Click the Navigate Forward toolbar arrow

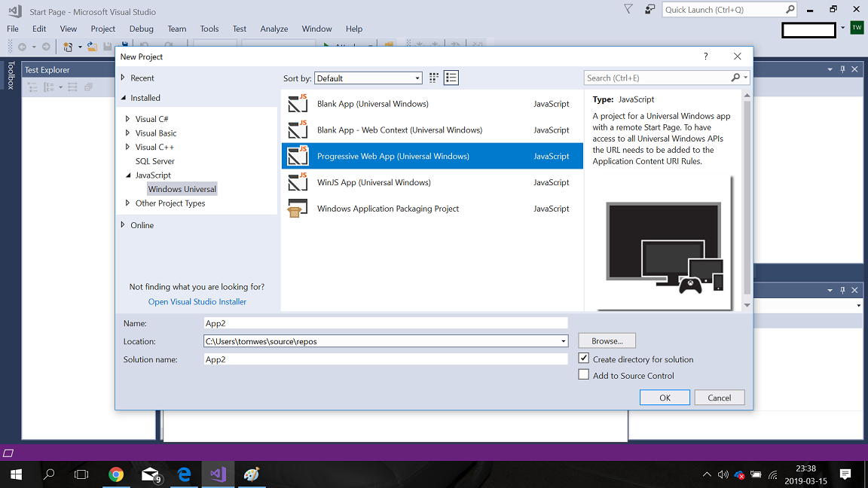coord(47,47)
